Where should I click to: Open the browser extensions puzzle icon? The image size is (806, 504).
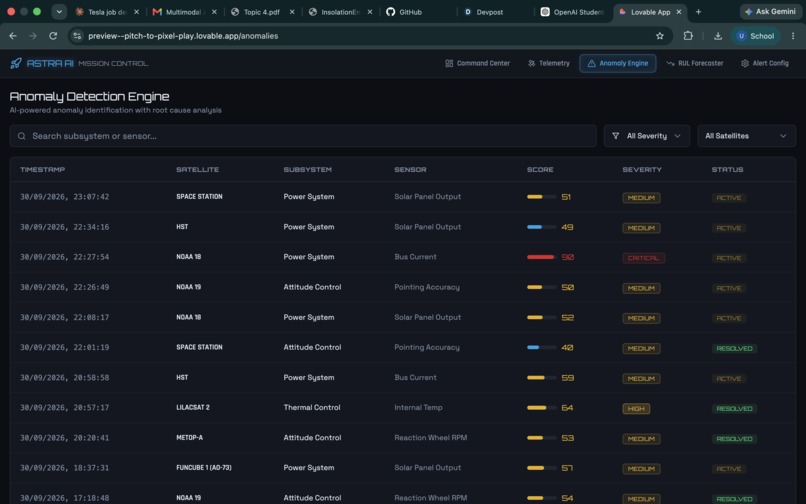(x=688, y=35)
